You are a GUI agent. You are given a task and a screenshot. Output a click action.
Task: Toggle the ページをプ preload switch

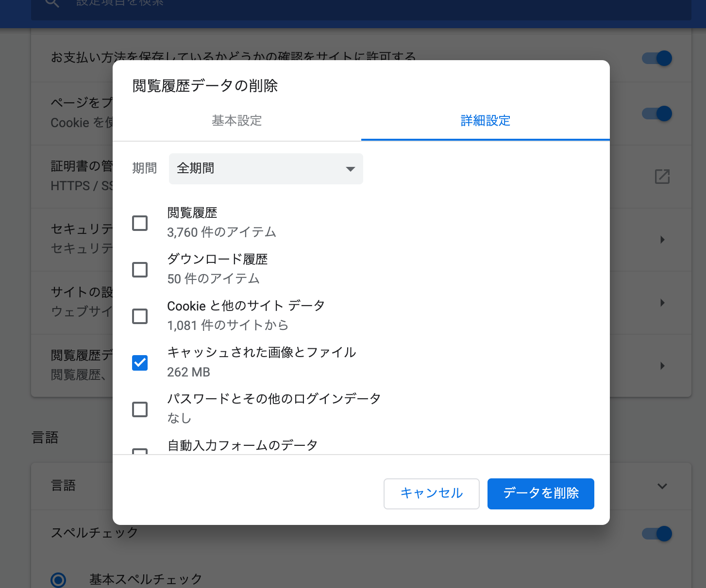657,114
